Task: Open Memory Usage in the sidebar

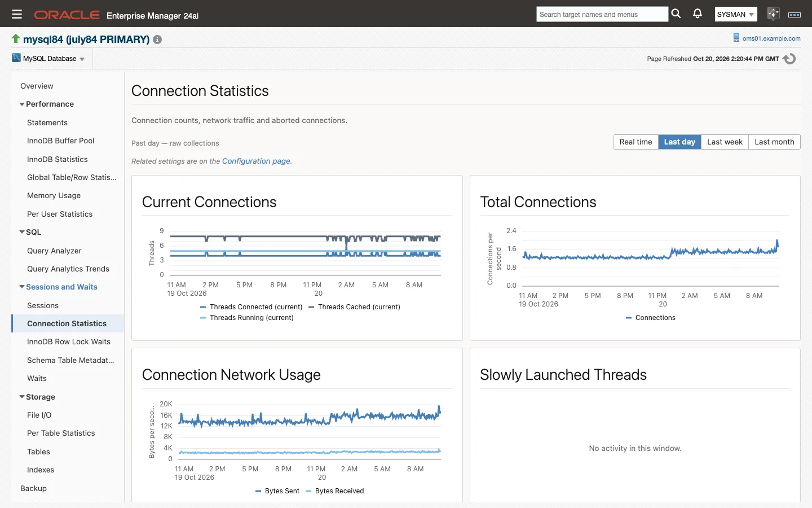Action: [54, 195]
